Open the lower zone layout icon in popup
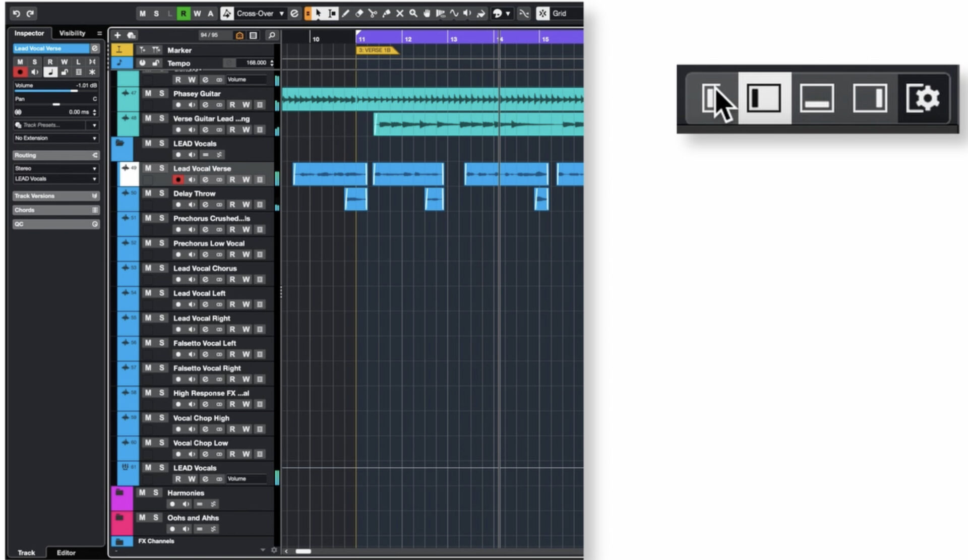The image size is (968, 560). [x=817, y=98]
